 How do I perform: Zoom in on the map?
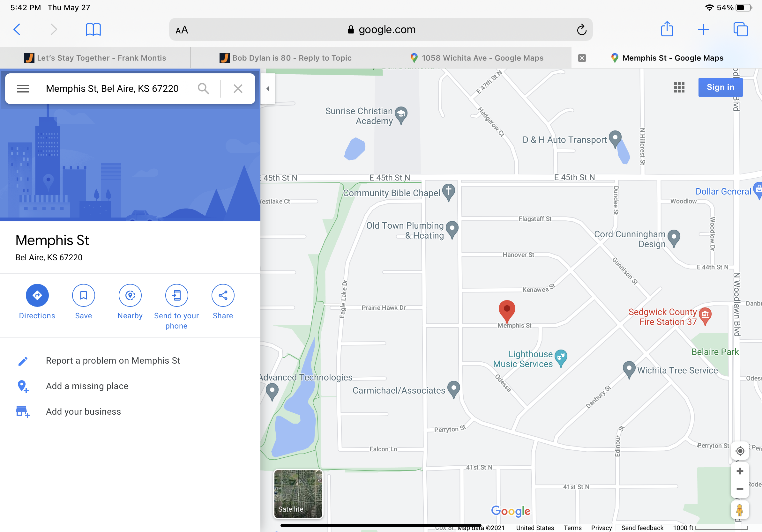point(740,471)
